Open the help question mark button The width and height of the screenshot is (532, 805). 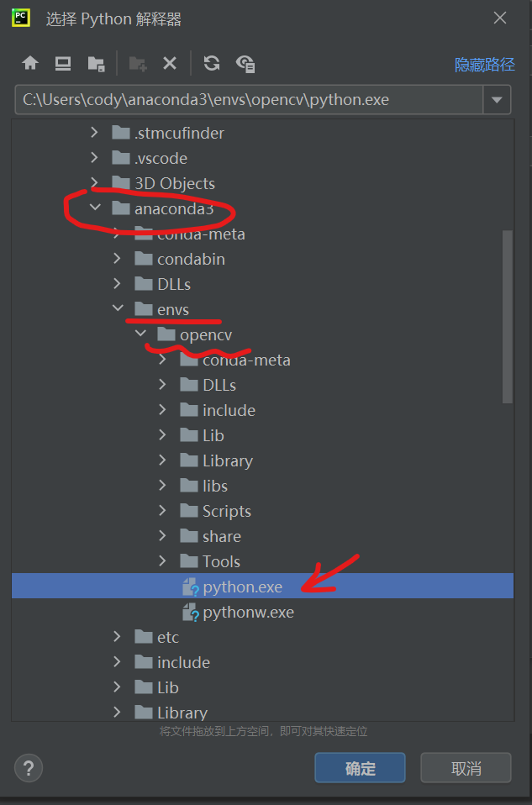pos(29,768)
